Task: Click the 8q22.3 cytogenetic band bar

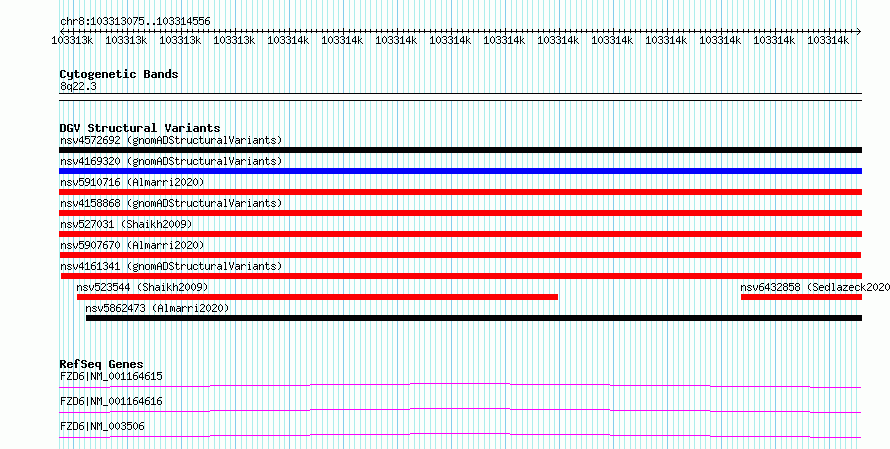Action: click(460, 97)
